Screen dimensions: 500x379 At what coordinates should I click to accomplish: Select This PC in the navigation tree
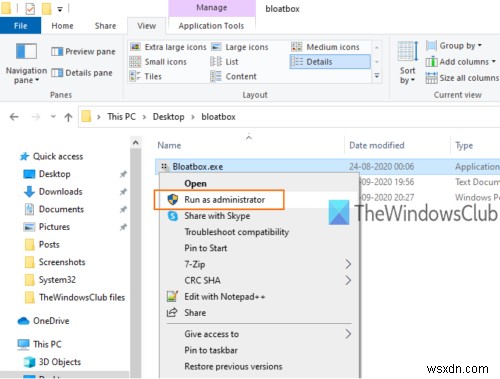pyautogui.click(x=47, y=344)
